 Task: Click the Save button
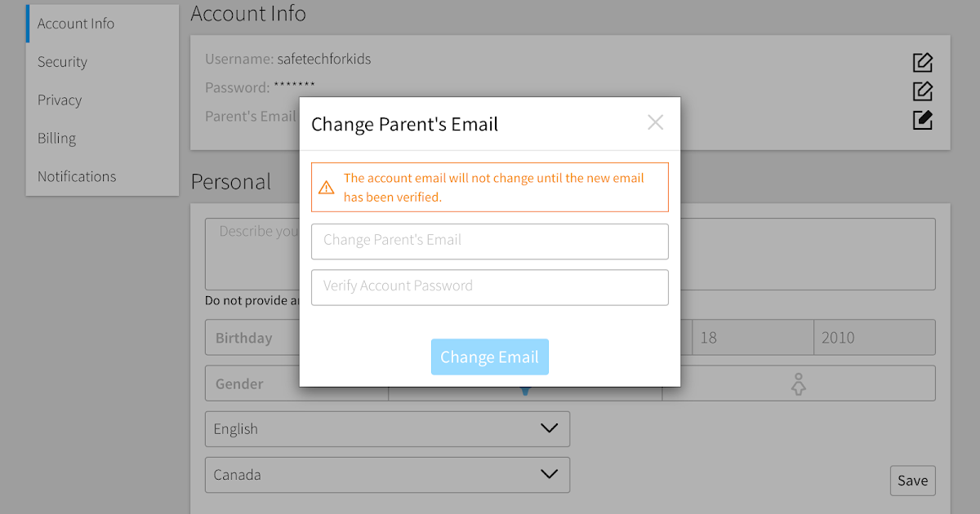click(912, 481)
